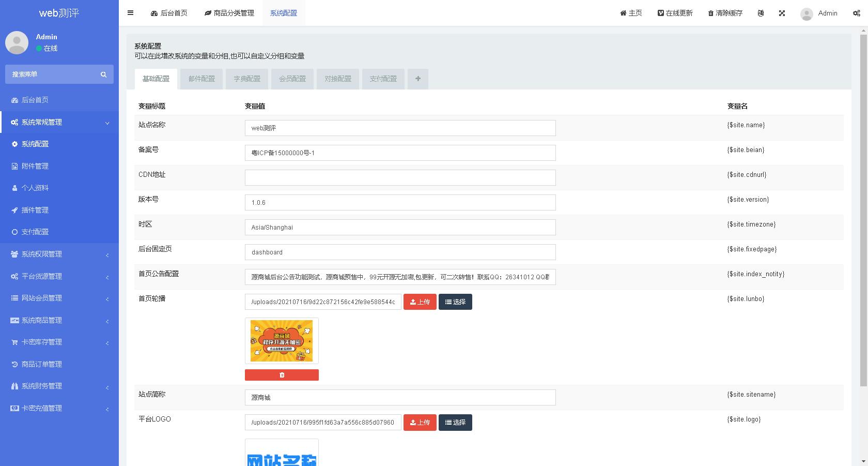Focus the empty CDN地址 input field
Image resolution: width=868 pixels, height=466 pixels.
point(400,177)
